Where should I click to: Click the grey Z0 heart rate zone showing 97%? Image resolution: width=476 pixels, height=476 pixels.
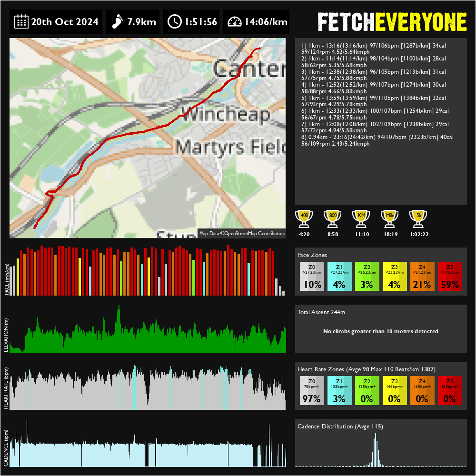click(312, 390)
